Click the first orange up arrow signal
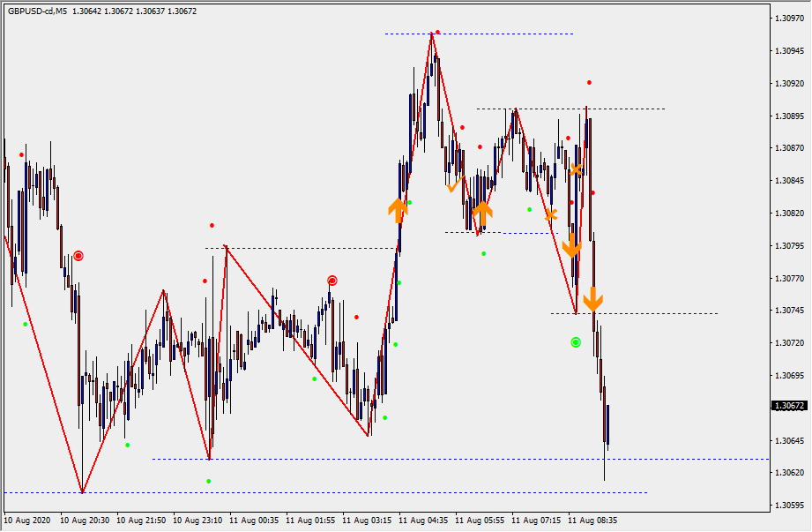The image size is (812, 532). pyautogui.click(x=398, y=209)
